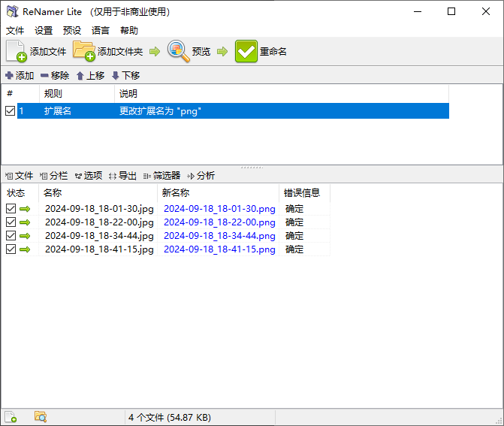504x426 pixels.
Task: Toggle checkbox for 2024-09-18_18-41-15.jpg
Action: 11,249
